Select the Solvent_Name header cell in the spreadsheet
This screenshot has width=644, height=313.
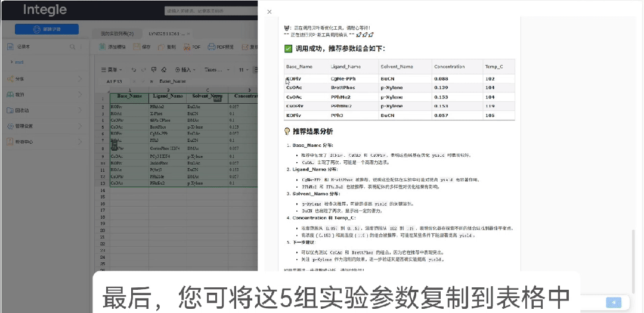click(207, 97)
